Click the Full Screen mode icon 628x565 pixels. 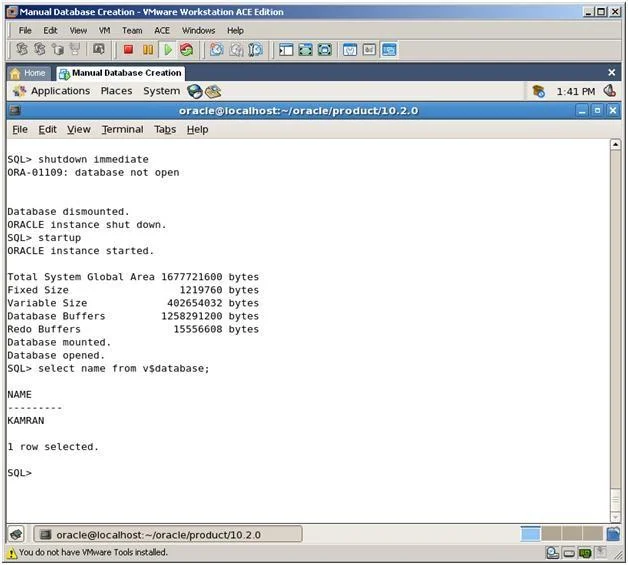[x=305, y=50]
